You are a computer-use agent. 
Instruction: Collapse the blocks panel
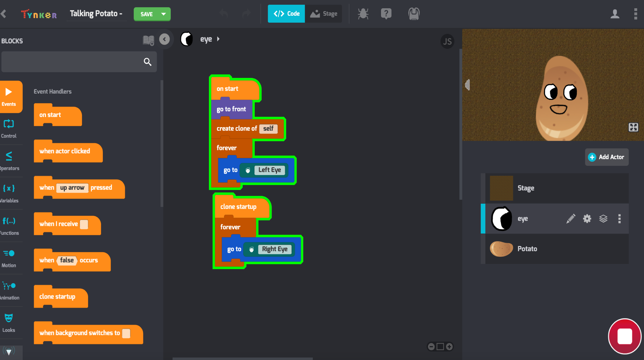tap(164, 39)
